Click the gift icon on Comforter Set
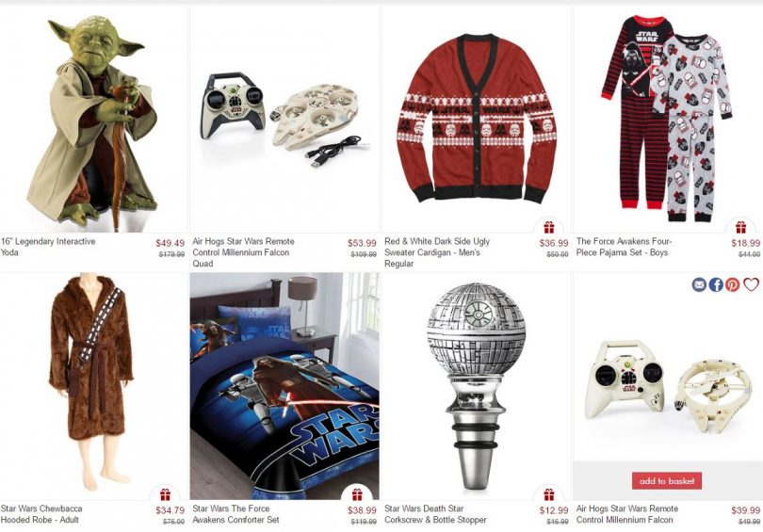Viewport: 763px width, 532px height. pos(357,494)
